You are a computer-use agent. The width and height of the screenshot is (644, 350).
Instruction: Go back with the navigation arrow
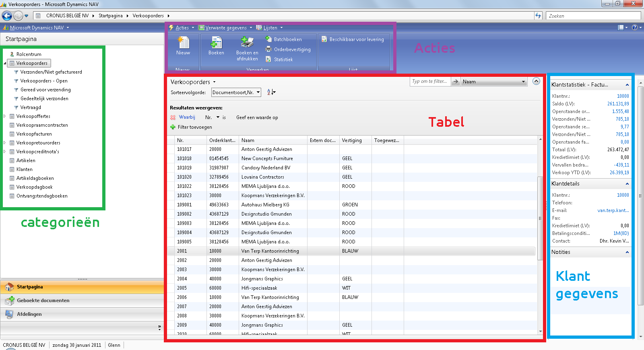(x=7, y=16)
